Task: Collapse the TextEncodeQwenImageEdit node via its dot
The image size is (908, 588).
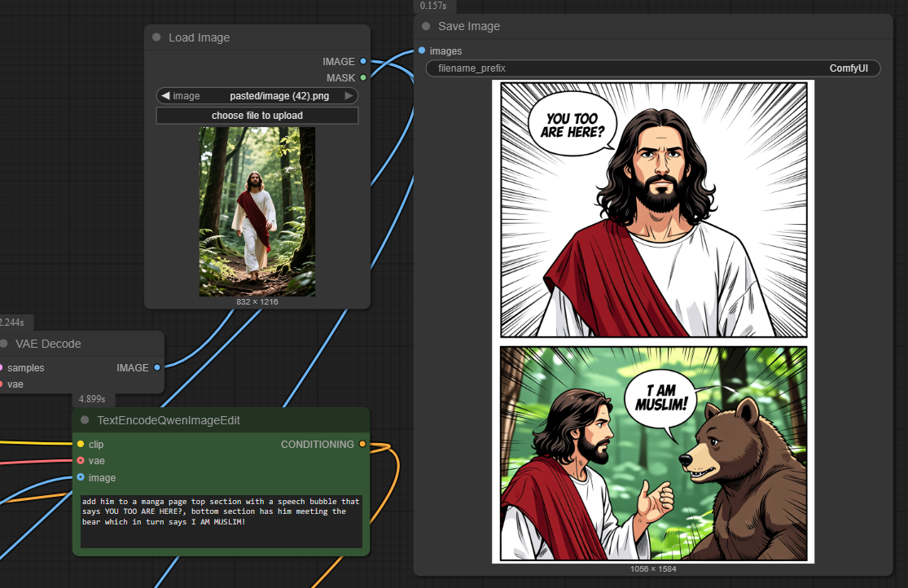Action: pos(85,420)
